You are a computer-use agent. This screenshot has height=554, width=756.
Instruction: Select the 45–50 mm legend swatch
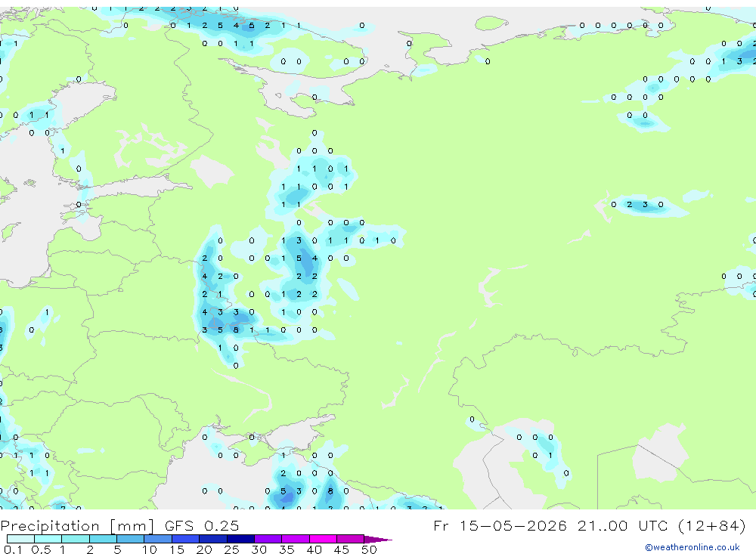point(350,539)
